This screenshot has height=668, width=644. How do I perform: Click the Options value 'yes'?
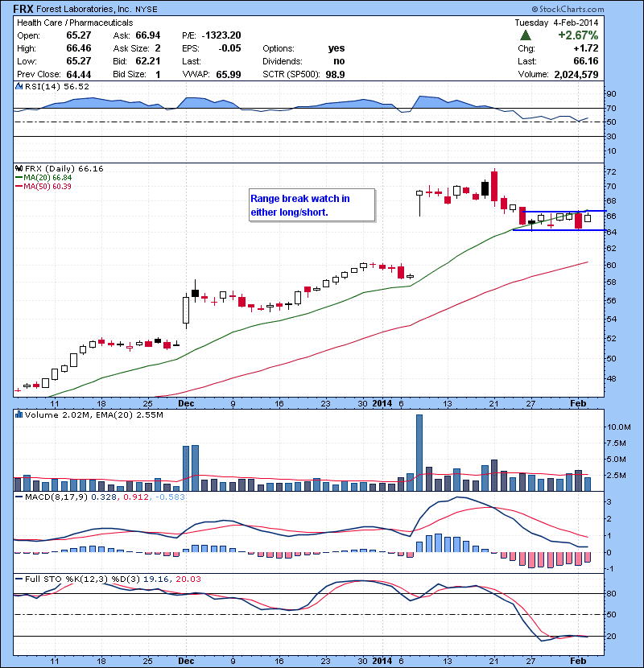click(336, 48)
